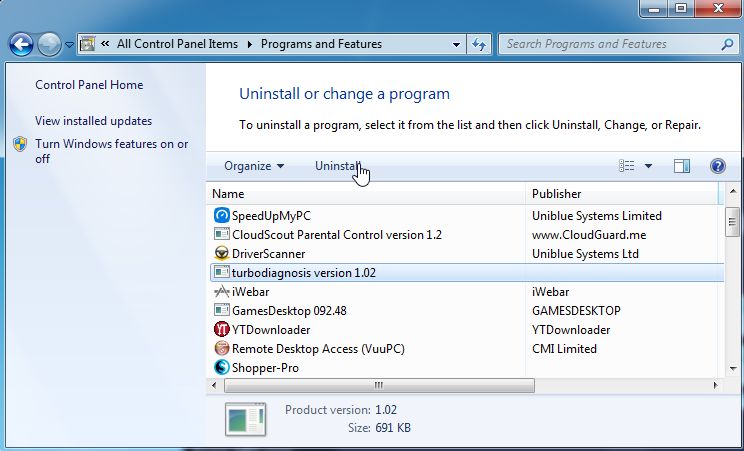Click GAMESDESKTOP publisher cell
The width and height of the screenshot is (744, 451).
[x=576, y=311]
